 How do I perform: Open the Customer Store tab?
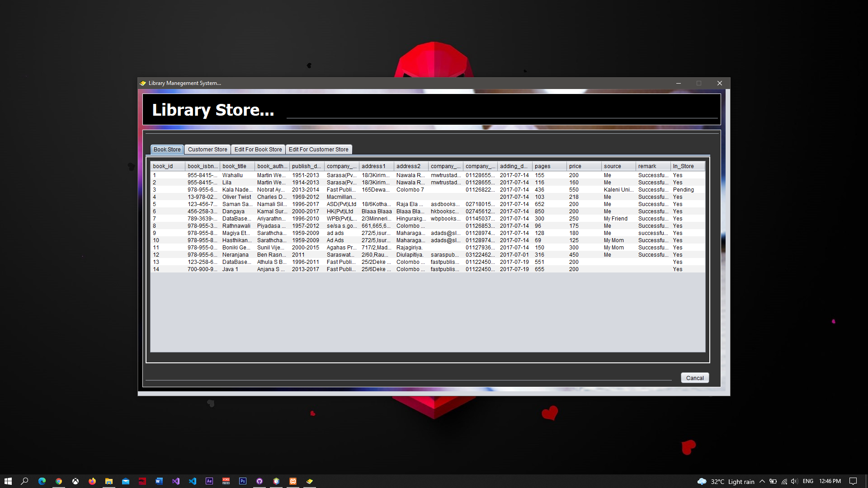pos(208,150)
